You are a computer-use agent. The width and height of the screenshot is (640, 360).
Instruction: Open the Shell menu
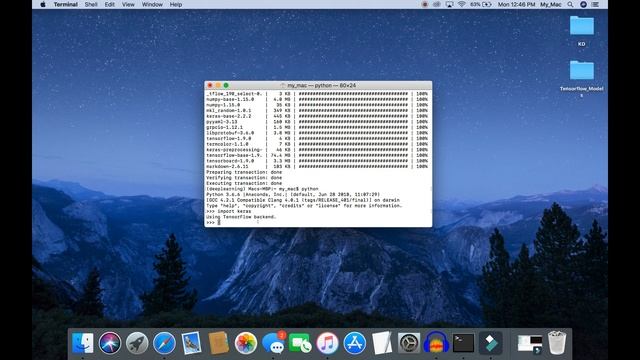pyautogui.click(x=91, y=4)
